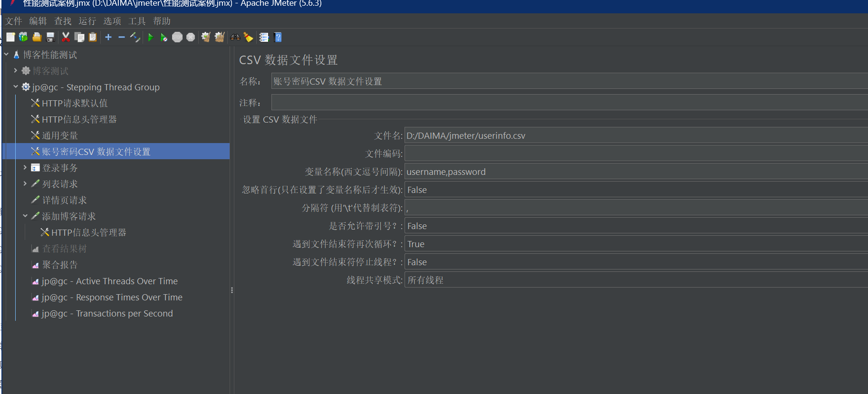Collapse the 添加博客请求 tree node
Viewport: 868px width, 394px height.
(x=25, y=216)
